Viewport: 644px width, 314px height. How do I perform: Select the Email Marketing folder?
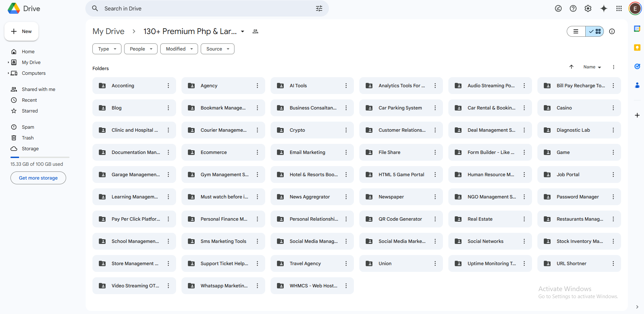tap(312, 152)
